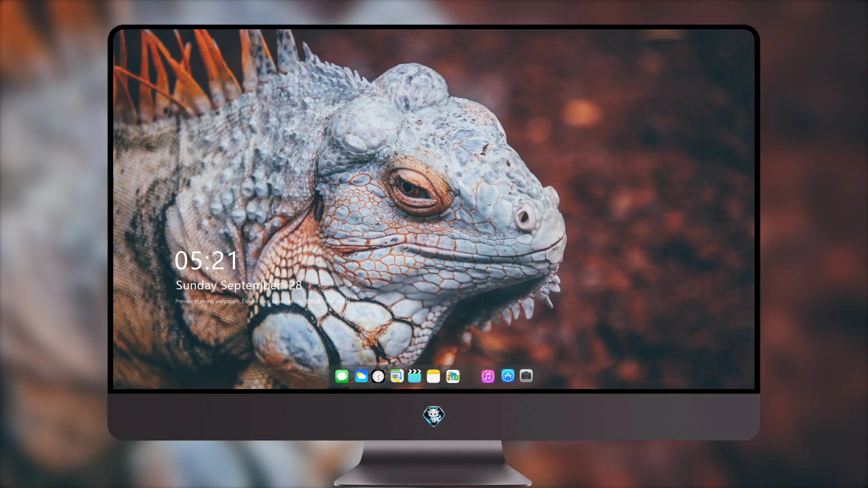Open the Messages app in the dock
The height and width of the screenshot is (488, 868).
[342, 376]
